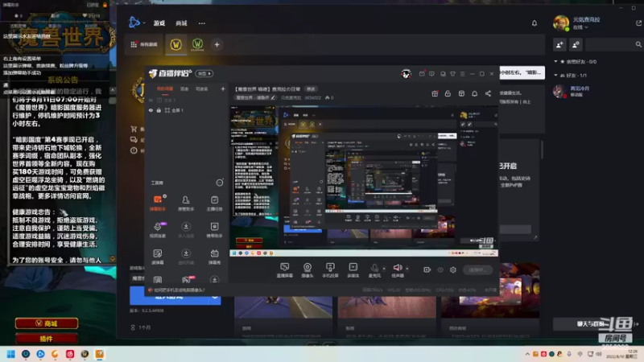The width and height of the screenshot is (644, 362).
Task: Open the 弹幕秀 tool
Action: pyautogui.click(x=214, y=257)
